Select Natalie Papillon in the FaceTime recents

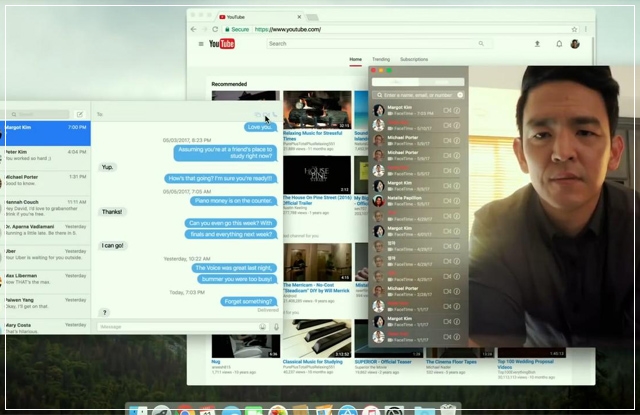coord(418,201)
